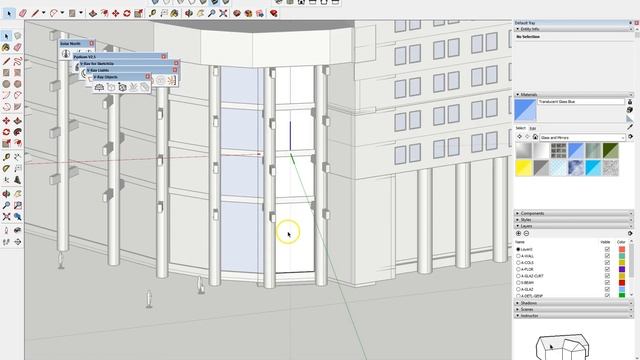Toggle visibility checkbox for A-COLS layer
This screenshot has width=640, height=360.
click(x=607, y=262)
